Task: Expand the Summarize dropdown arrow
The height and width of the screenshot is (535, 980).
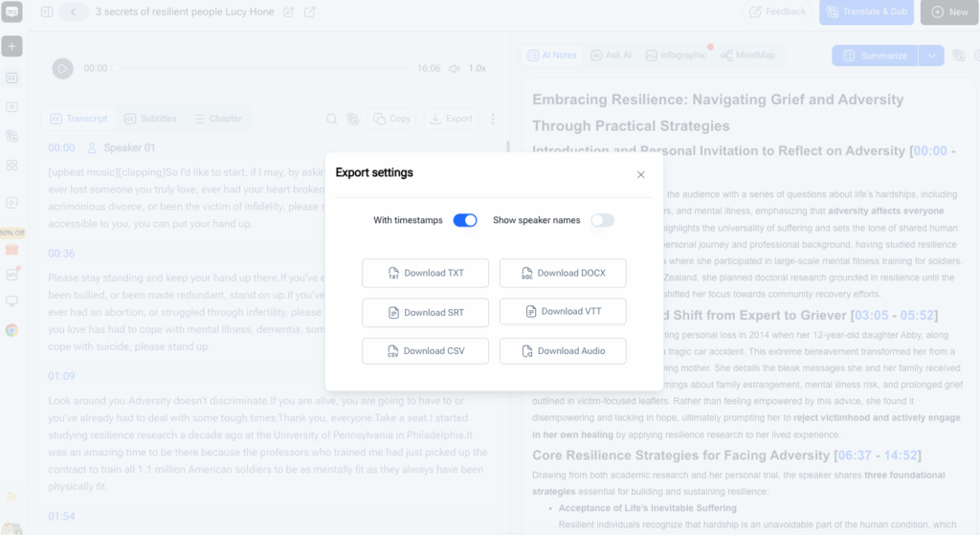Action: coord(931,56)
